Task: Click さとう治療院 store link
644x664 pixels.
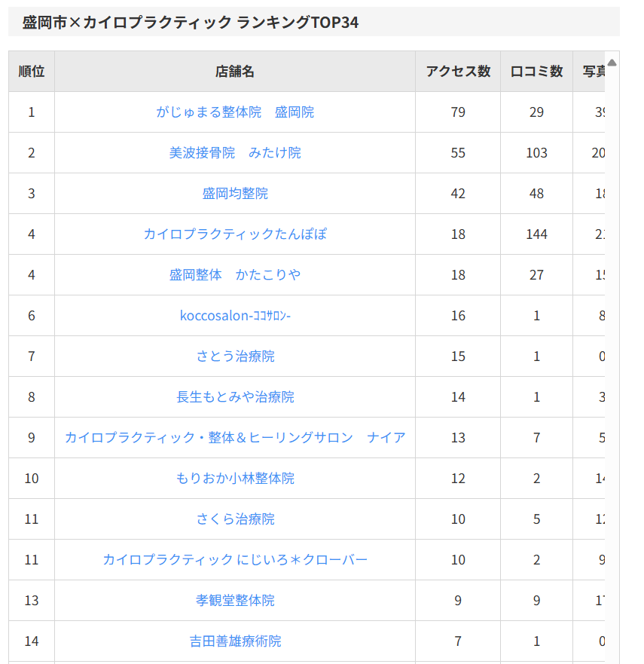Action: [x=235, y=356]
